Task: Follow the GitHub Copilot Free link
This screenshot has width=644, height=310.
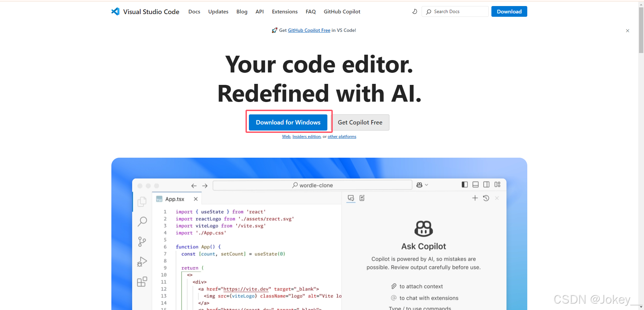Action: [309, 30]
